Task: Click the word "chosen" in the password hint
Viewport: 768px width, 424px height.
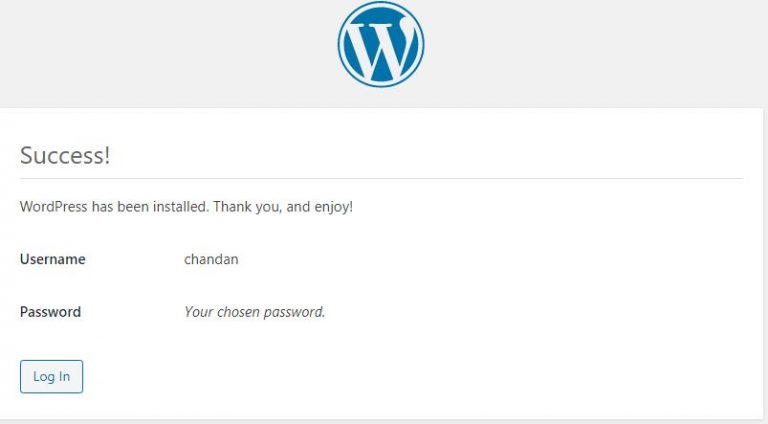Action: 237,312
